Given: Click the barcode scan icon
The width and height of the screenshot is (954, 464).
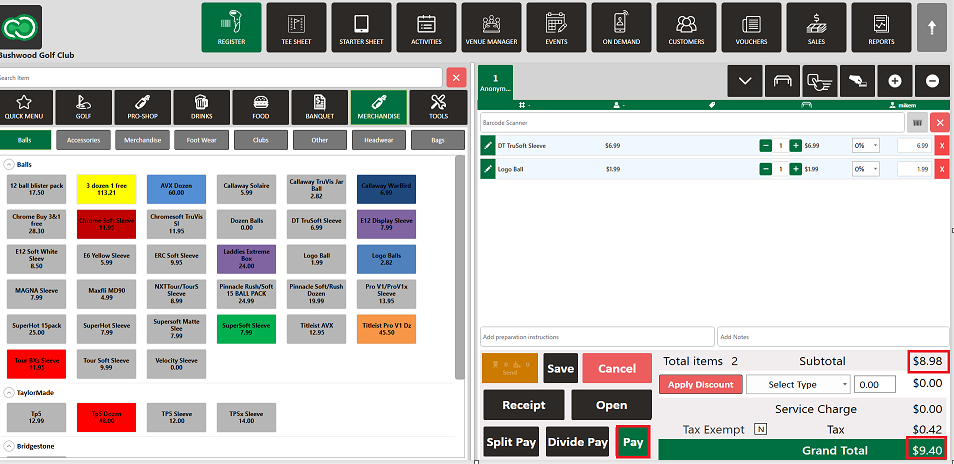Looking at the screenshot, I should [917, 123].
